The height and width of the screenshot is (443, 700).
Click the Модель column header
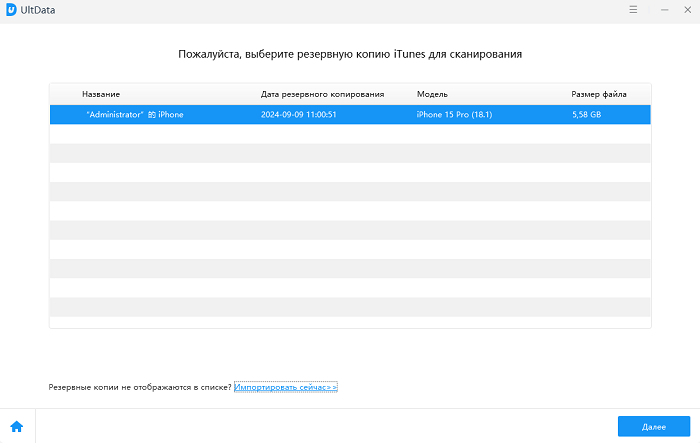coord(433,94)
